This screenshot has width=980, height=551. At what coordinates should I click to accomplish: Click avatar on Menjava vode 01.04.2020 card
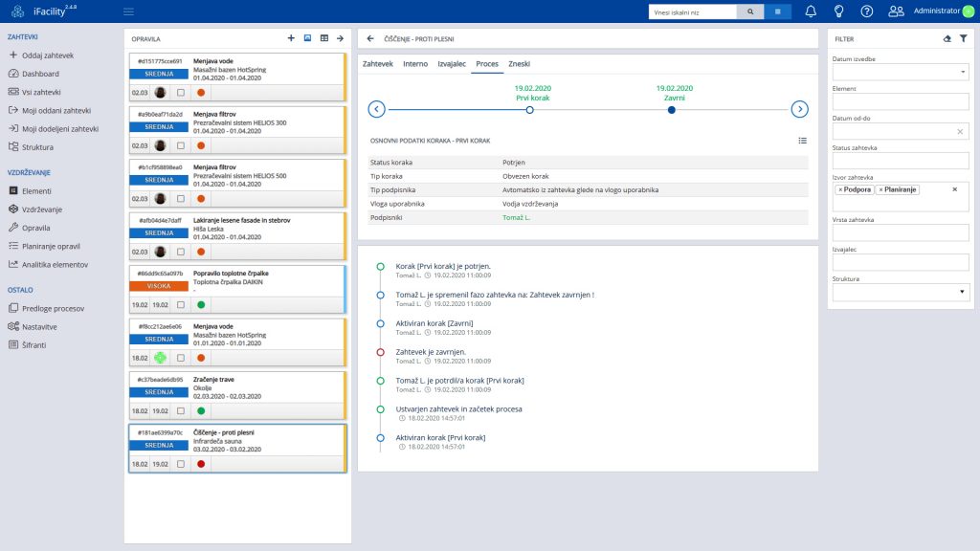[160, 93]
